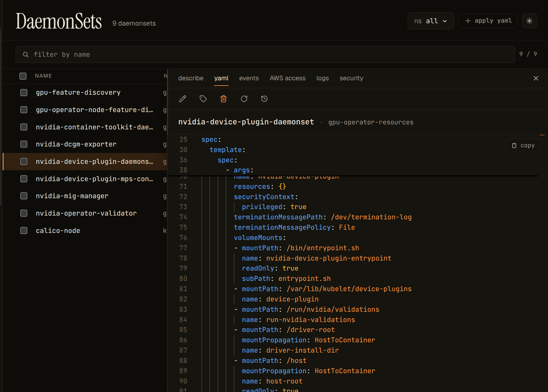Click /run/nvidia/validations mountPath
Screen dimensions: 548x392
tap(333, 310)
